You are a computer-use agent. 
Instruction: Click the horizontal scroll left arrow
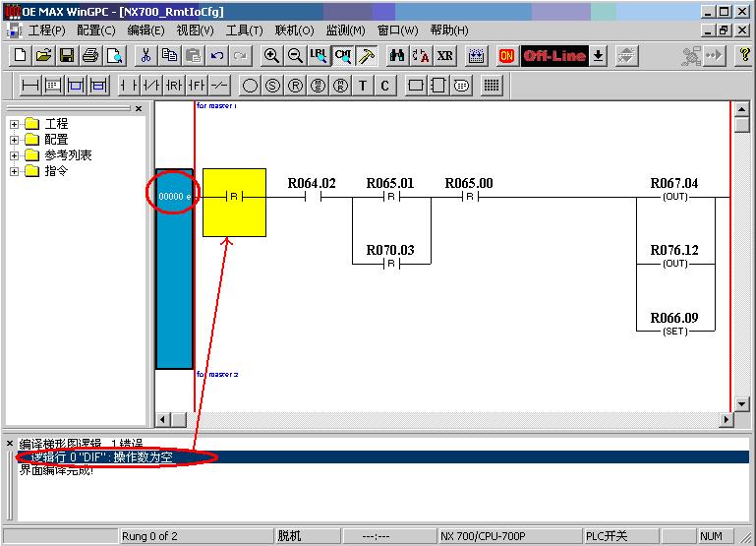coord(162,420)
